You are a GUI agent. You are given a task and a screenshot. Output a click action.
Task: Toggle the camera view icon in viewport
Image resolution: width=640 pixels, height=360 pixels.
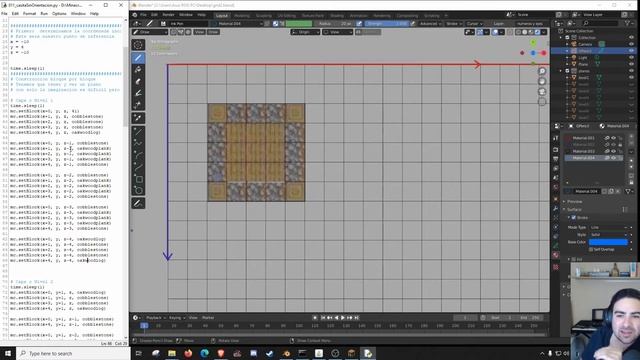click(x=542, y=91)
